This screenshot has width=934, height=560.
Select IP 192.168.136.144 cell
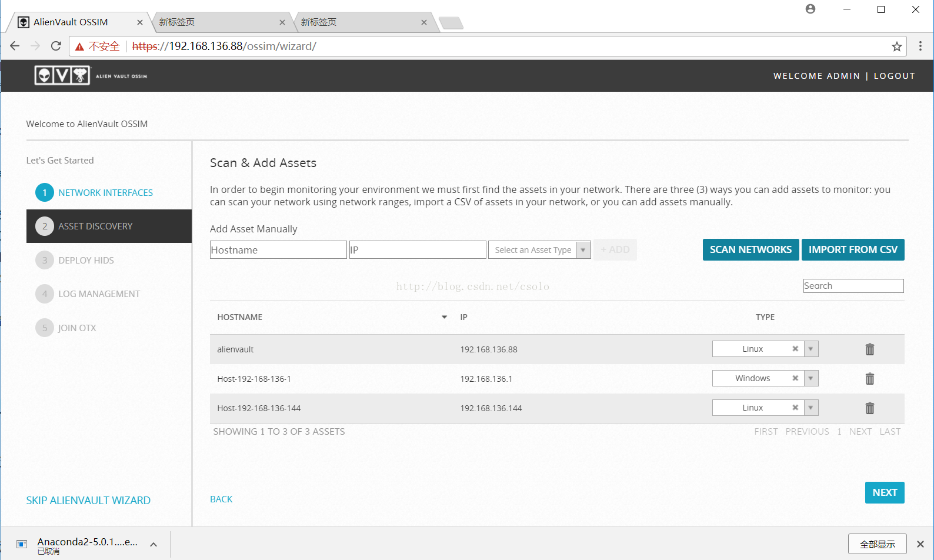pos(491,408)
